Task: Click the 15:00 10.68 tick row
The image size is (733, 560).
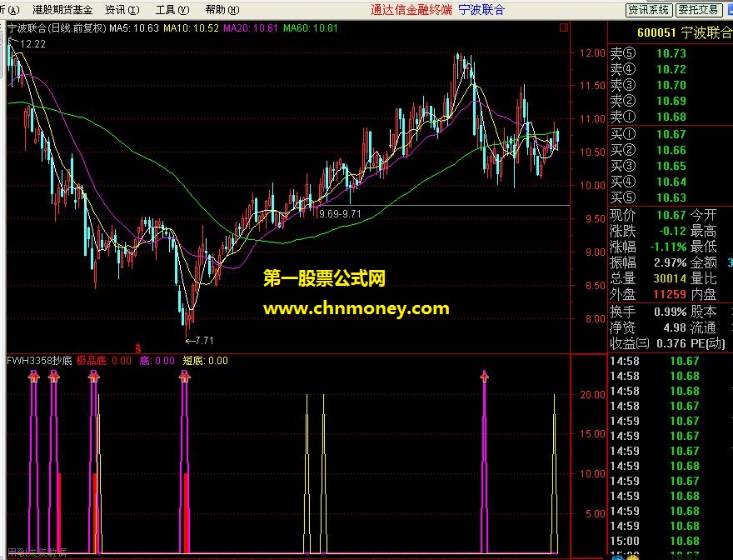Action: tap(670, 542)
